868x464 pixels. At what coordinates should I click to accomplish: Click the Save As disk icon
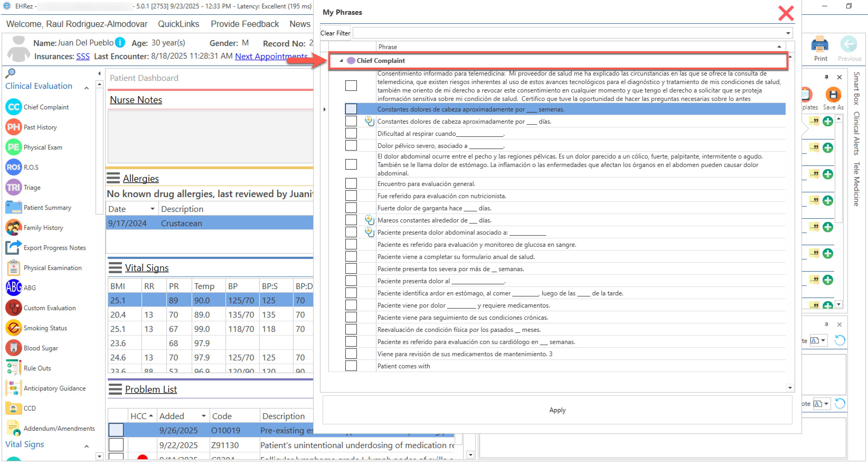[833, 95]
